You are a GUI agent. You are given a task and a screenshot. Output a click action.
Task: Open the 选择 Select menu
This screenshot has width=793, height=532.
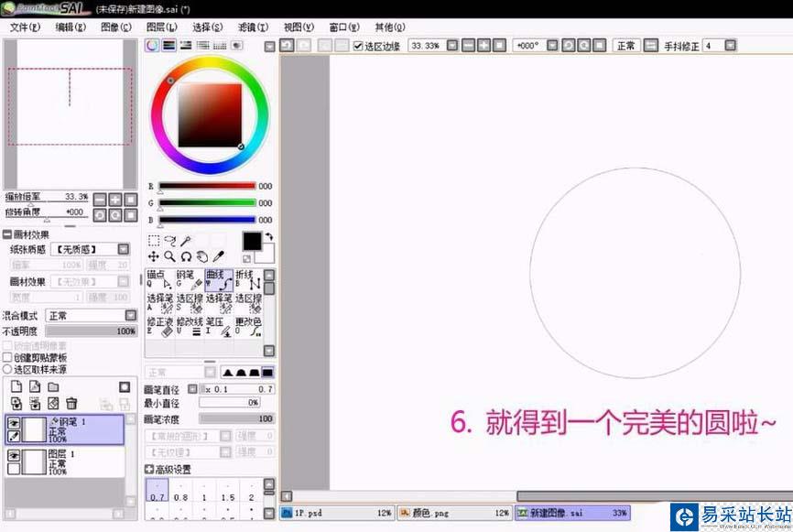[207, 27]
